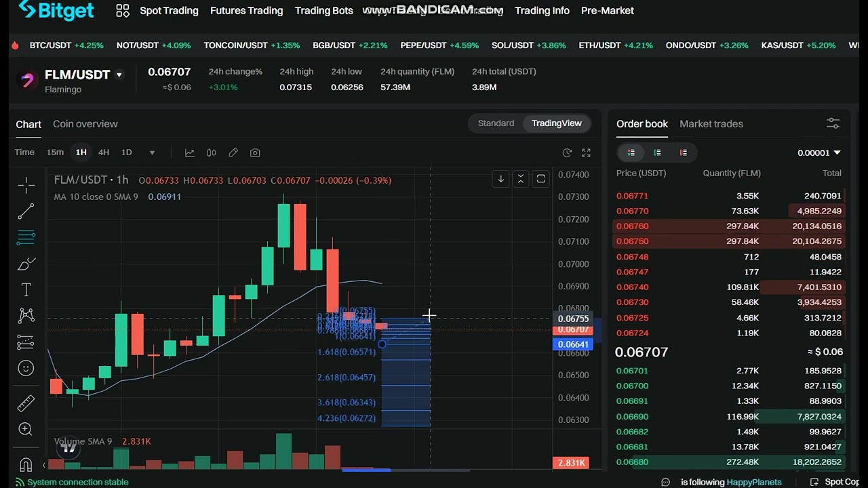Switch chart to Standard mode
The width and height of the screenshot is (868, 488).
[496, 123]
